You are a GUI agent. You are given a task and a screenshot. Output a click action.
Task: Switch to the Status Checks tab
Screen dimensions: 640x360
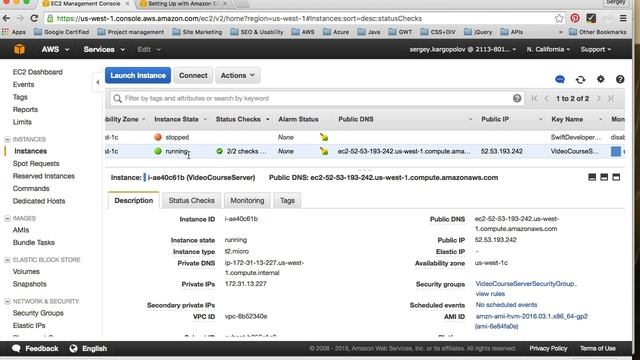point(191,200)
